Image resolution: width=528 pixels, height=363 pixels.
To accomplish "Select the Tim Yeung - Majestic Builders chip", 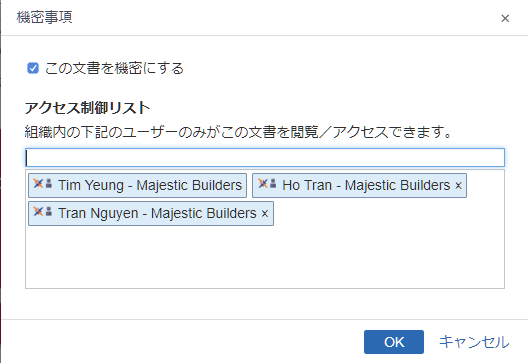I will tap(137, 185).
